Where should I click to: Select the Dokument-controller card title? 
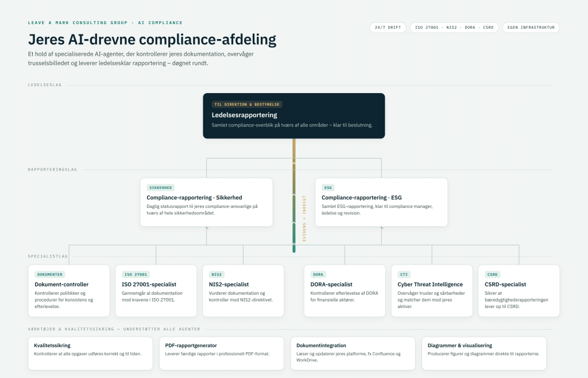(61, 284)
